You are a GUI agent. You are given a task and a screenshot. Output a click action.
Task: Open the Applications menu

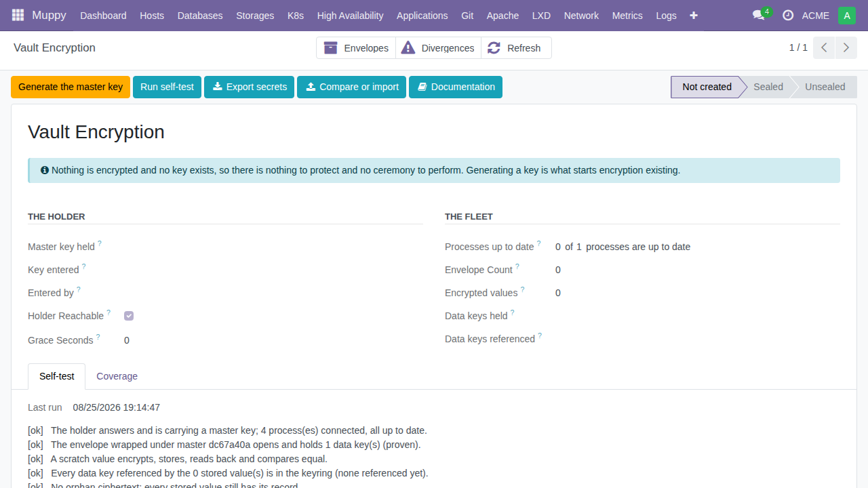coord(422,16)
